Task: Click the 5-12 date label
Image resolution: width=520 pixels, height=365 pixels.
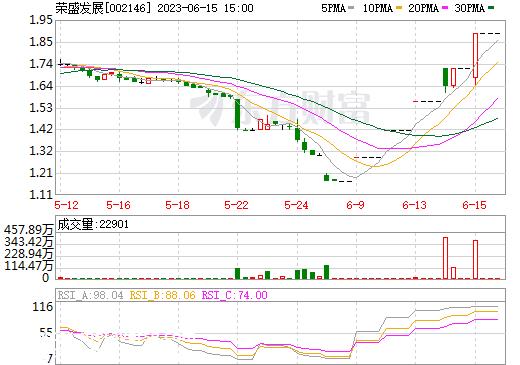Action: click(66, 205)
